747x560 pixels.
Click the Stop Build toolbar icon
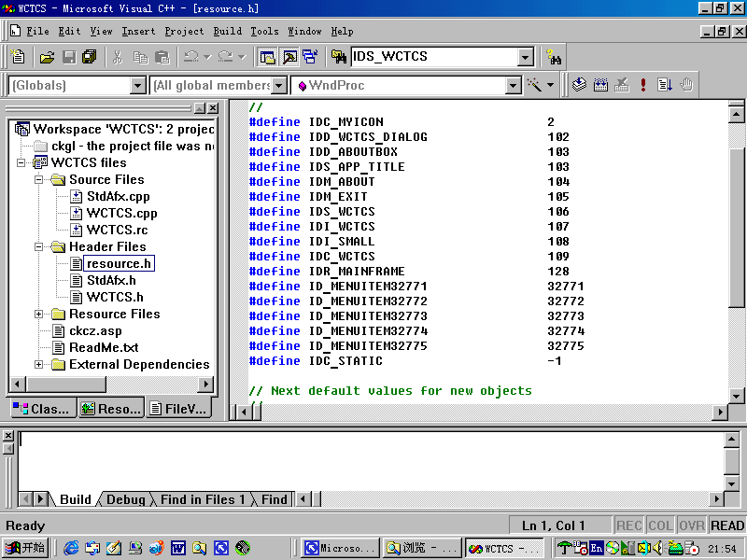tap(621, 85)
